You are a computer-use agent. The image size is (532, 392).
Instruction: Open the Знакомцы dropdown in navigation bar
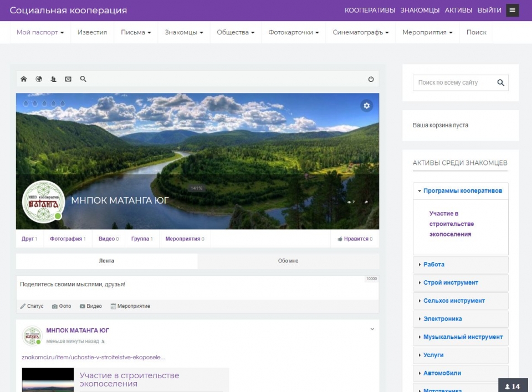(184, 32)
